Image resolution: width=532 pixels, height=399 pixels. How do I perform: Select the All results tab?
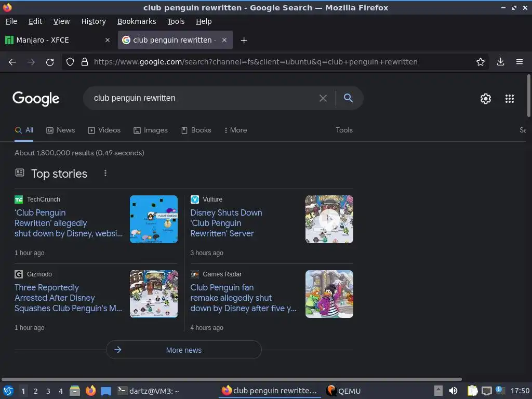24,130
